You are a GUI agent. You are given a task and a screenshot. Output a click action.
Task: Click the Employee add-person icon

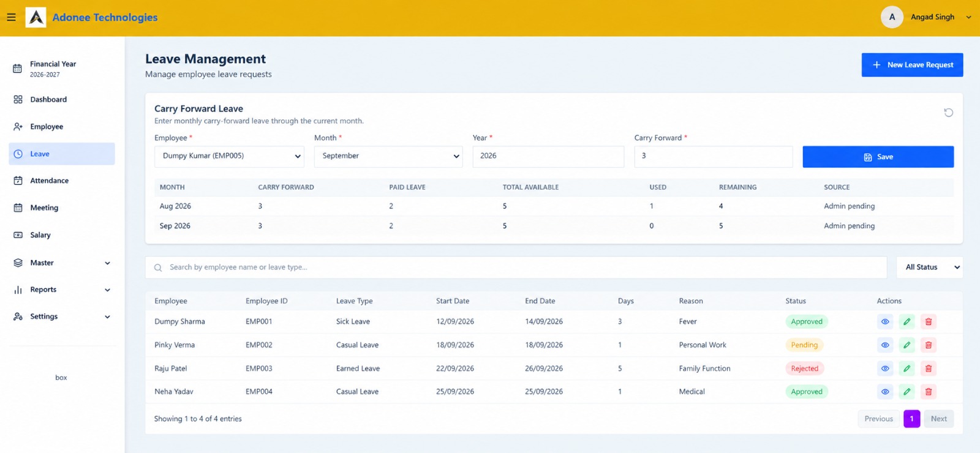click(x=18, y=127)
